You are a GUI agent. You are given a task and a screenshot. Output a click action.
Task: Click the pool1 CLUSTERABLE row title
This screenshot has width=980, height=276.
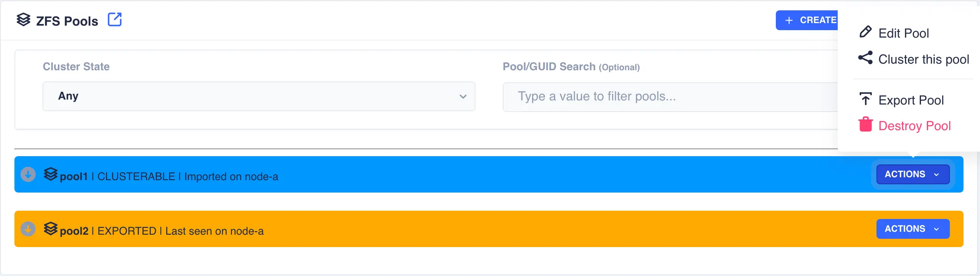tap(169, 176)
